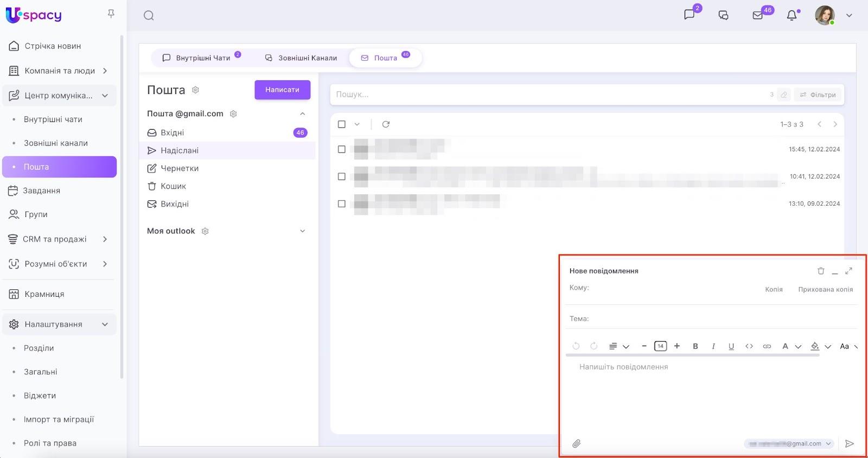Apply underline formatting in the editor
This screenshot has height=458, width=868.
(731, 346)
